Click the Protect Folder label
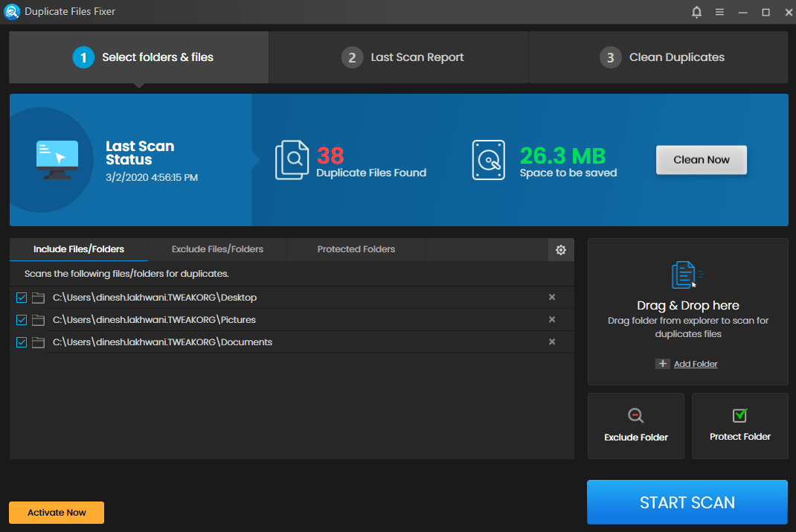Screen dimensions: 796x532 coord(739,437)
